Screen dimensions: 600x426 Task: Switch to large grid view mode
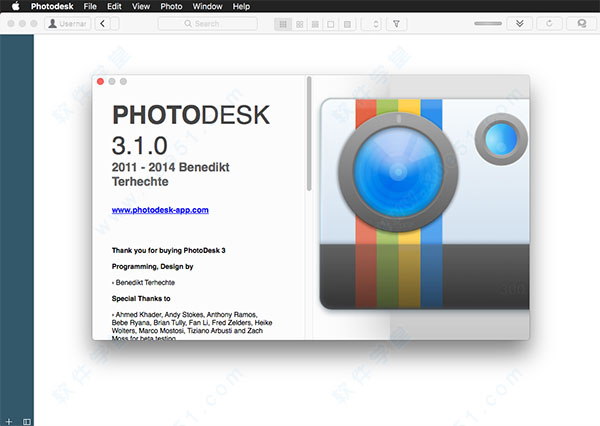pos(300,24)
